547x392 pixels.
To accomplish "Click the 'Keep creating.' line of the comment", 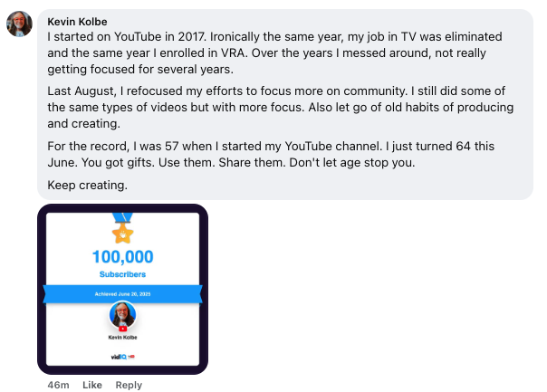I will (87, 186).
